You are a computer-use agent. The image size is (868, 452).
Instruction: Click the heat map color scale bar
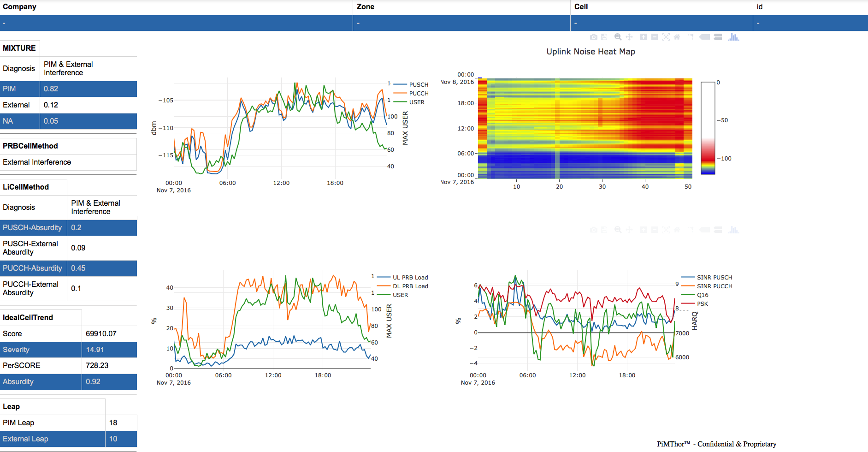(x=708, y=128)
